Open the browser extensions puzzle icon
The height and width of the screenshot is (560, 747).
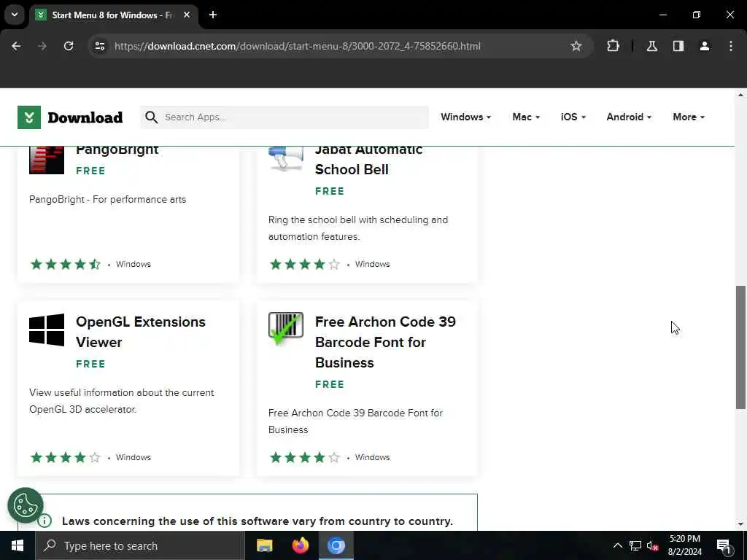click(x=613, y=46)
